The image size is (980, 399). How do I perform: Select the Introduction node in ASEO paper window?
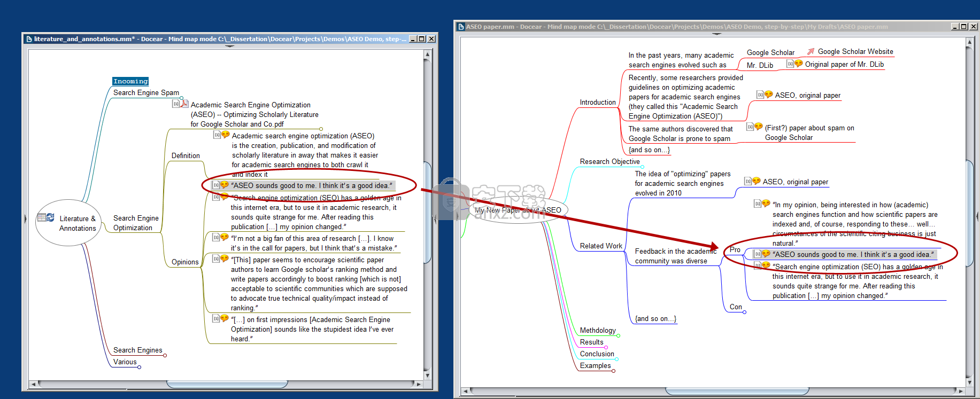(x=598, y=102)
